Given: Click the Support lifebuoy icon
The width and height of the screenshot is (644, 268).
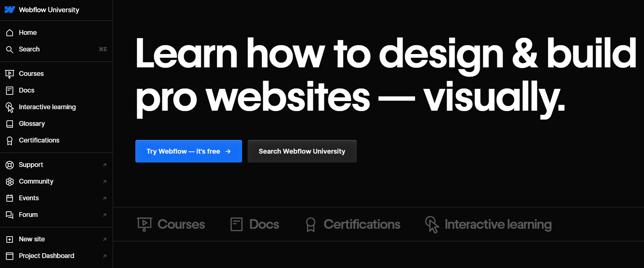Looking at the screenshot, I should pos(10,165).
